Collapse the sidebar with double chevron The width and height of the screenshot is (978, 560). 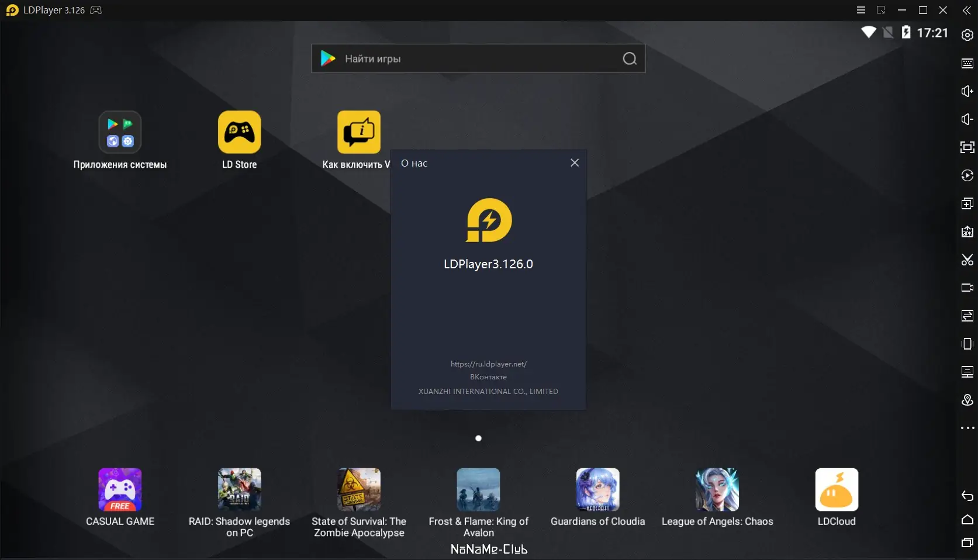967,10
